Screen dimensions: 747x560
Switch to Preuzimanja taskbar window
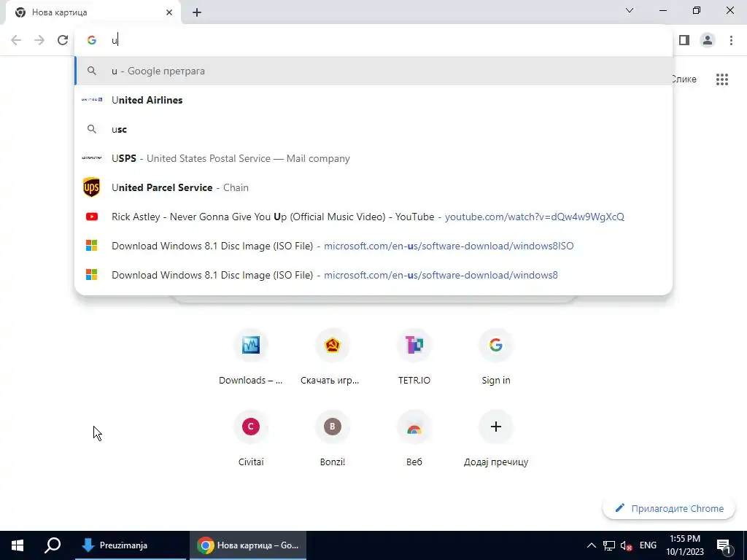point(131,545)
